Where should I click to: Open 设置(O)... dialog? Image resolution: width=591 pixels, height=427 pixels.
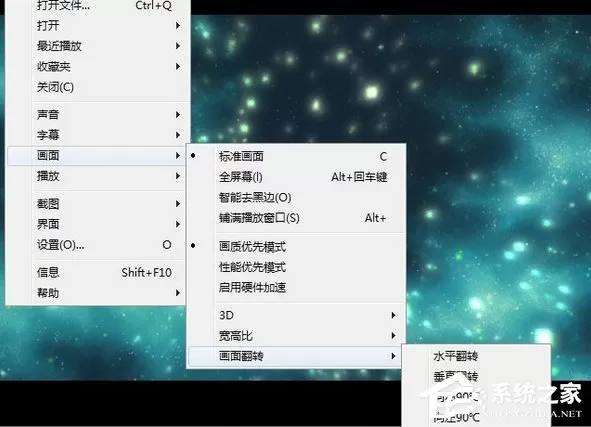pyautogui.click(x=96, y=245)
